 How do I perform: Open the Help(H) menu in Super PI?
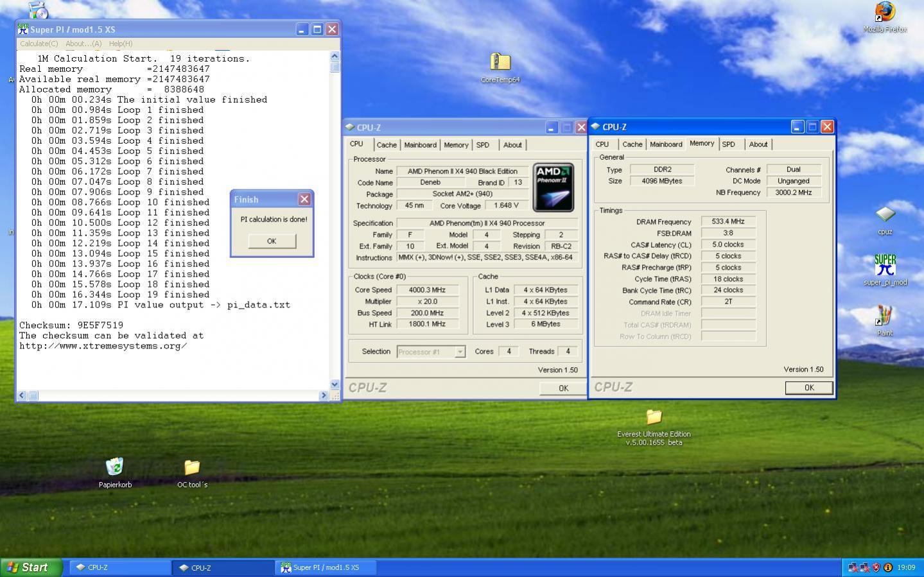click(121, 44)
